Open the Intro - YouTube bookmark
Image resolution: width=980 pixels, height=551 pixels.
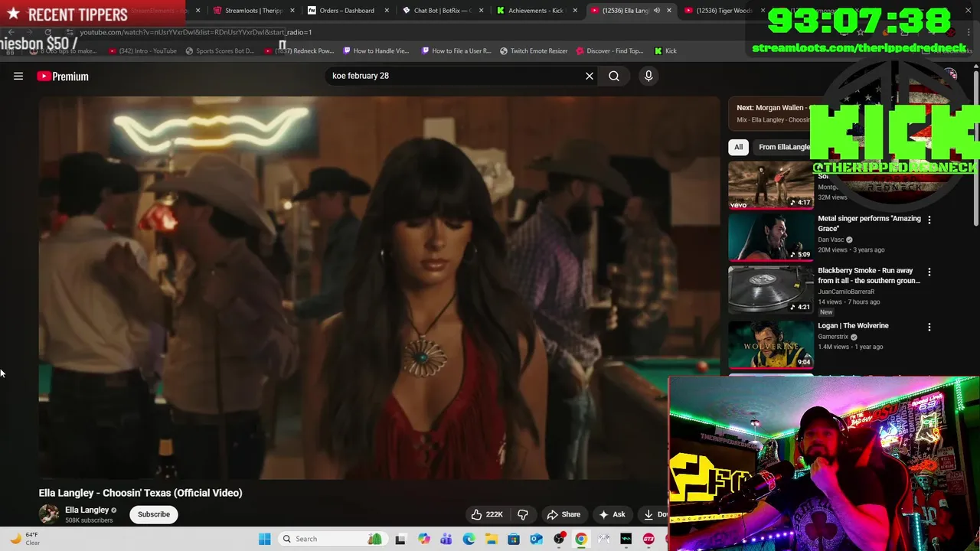(142, 51)
